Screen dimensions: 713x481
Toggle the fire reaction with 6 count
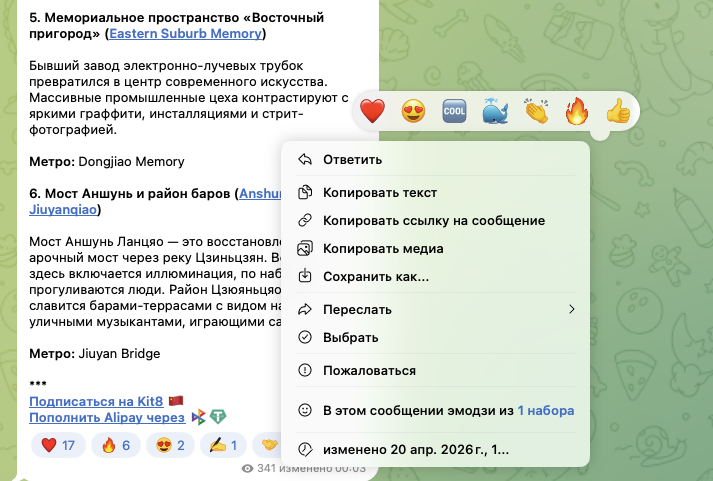click(115, 445)
